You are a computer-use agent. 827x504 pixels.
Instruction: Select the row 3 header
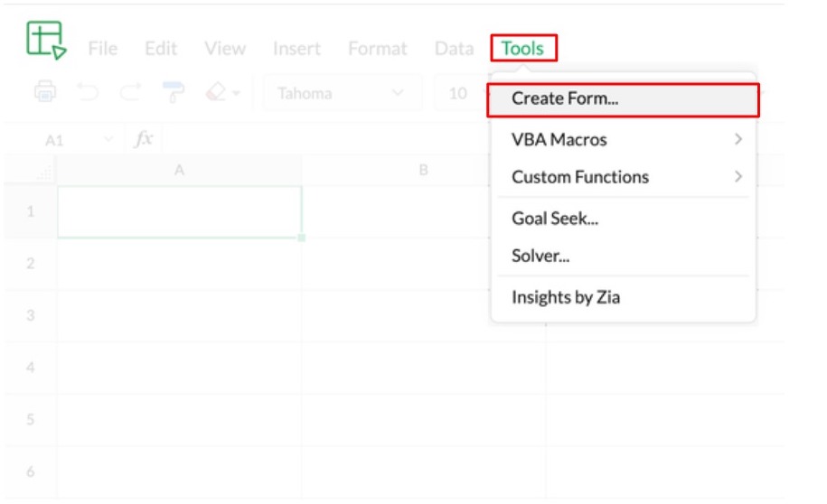(x=30, y=315)
